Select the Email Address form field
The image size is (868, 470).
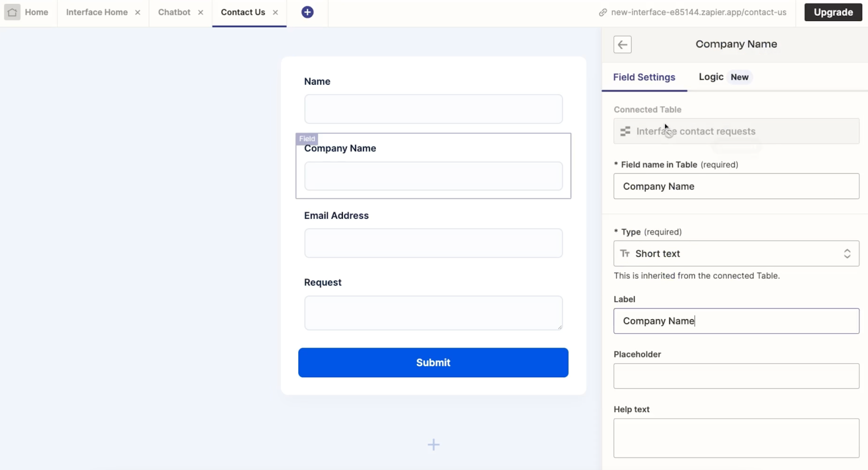click(x=433, y=243)
